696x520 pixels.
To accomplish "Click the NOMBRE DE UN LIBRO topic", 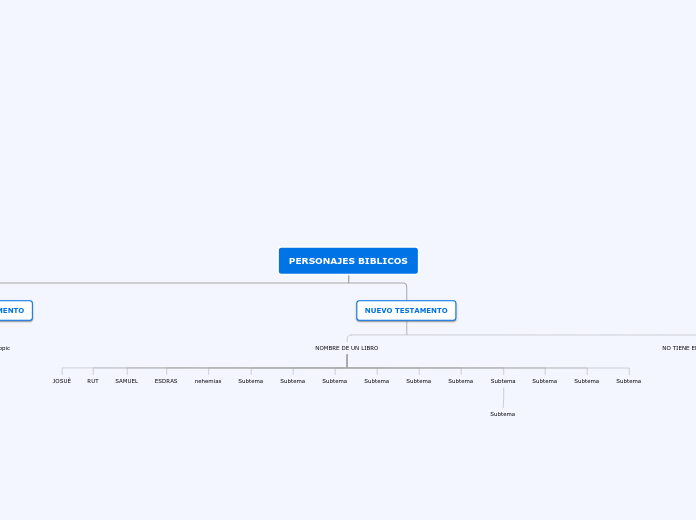I will [347, 348].
